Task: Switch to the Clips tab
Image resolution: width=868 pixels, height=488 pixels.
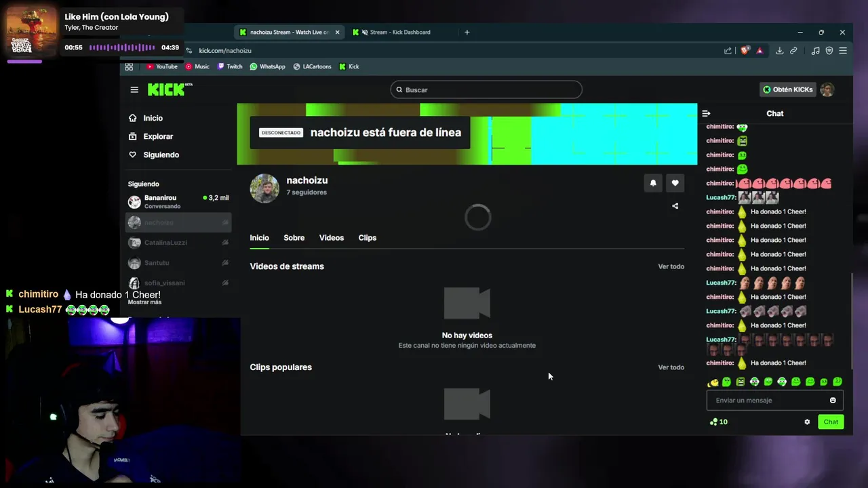Action: [368, 238]
